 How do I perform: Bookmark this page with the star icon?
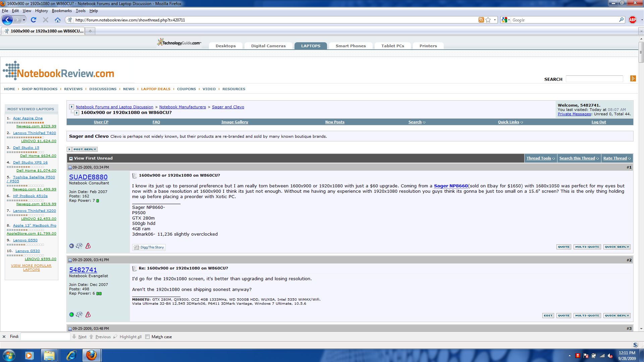488,20
